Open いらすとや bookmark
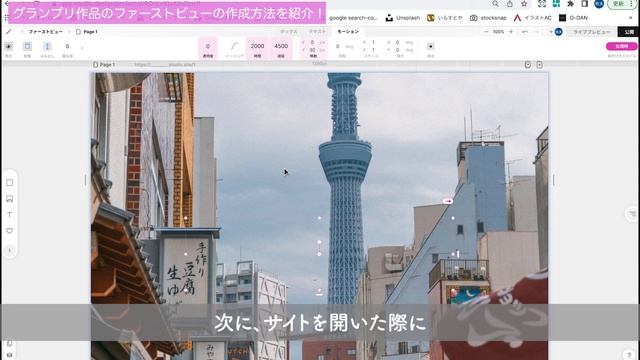The width and height of the screenshot is (640, 360). click(x=445, y=18)
